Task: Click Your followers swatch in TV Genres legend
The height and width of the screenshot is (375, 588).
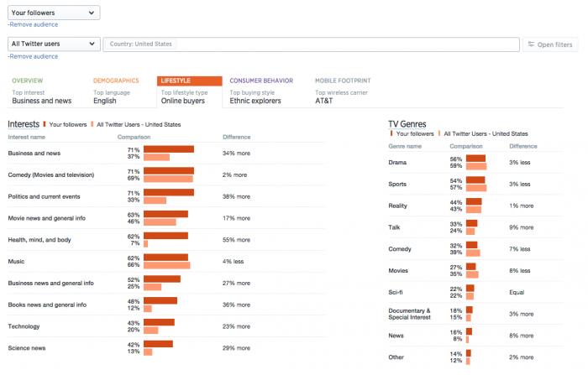Action: 391,133
